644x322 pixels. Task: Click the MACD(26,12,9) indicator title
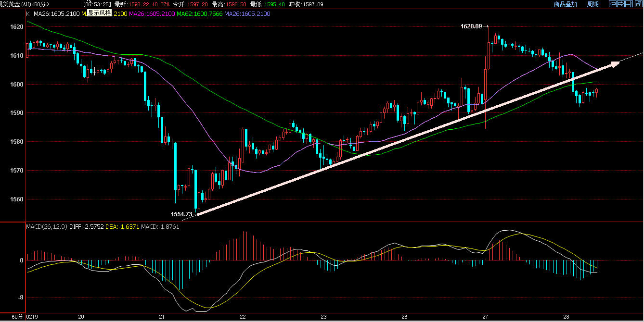pos(47,226)
